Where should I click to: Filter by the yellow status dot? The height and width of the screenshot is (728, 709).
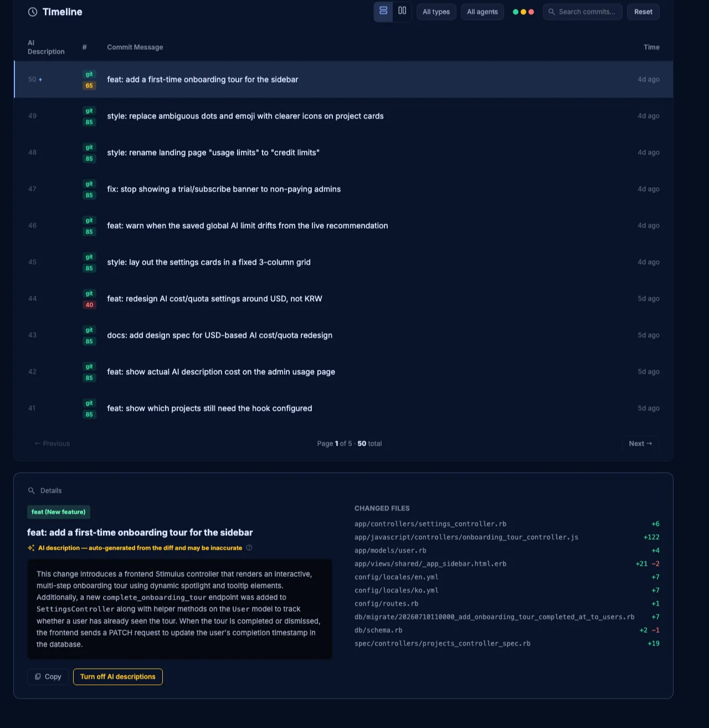tap(523, 12)
